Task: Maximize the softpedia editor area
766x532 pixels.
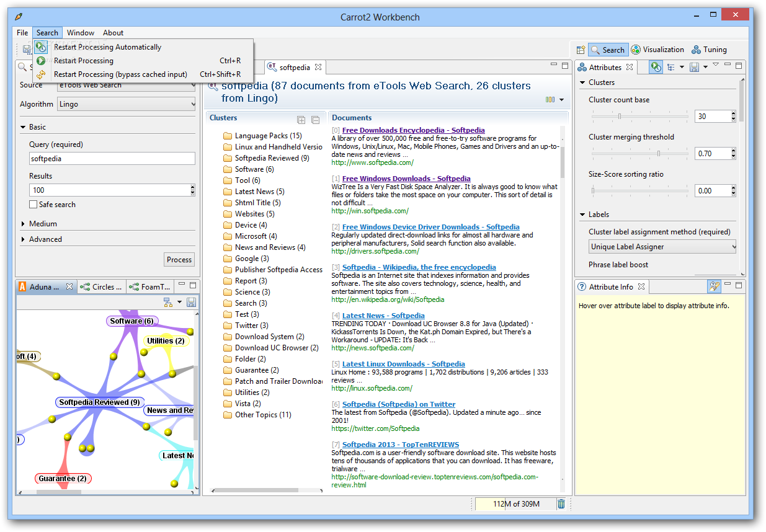Action: pos(565,65)
